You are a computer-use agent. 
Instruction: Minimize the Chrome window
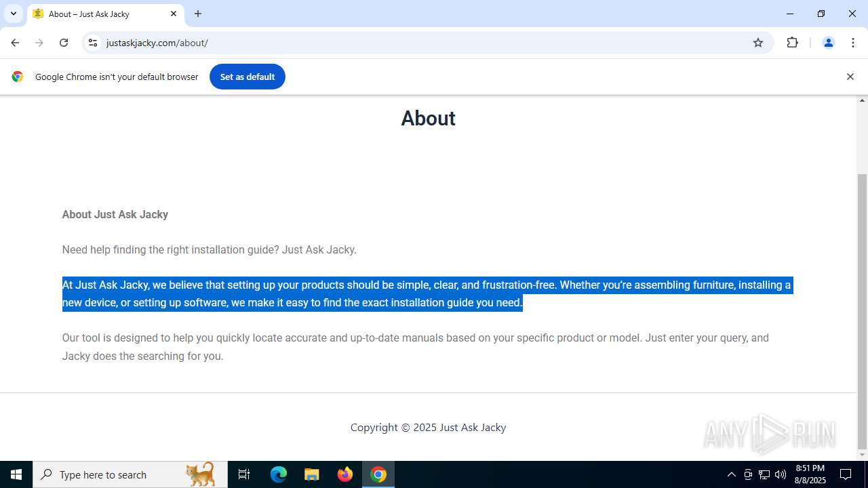790,14
